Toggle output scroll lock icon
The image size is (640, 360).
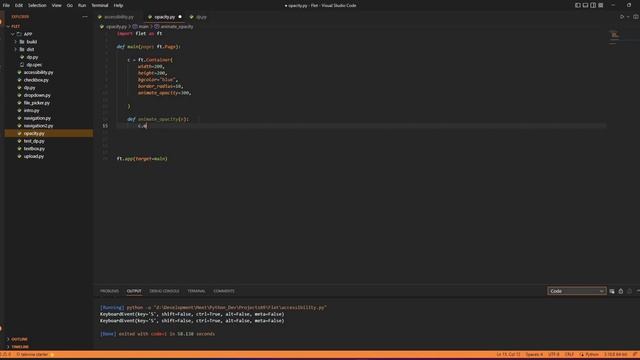(x=621, y=291)
